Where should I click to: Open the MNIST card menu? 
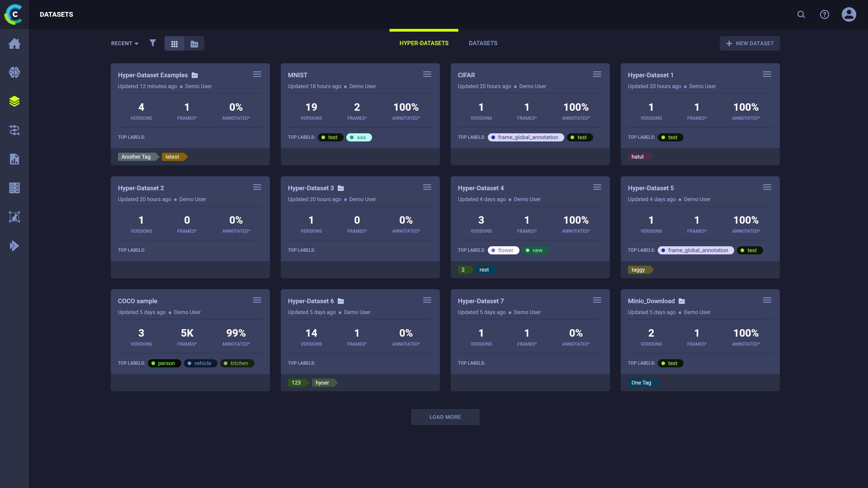tap(427, 74)
